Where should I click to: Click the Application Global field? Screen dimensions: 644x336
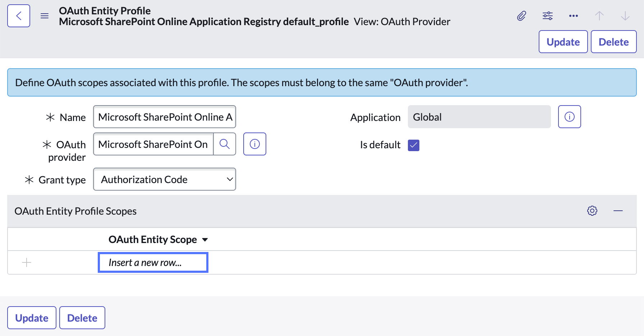point(479,117)
